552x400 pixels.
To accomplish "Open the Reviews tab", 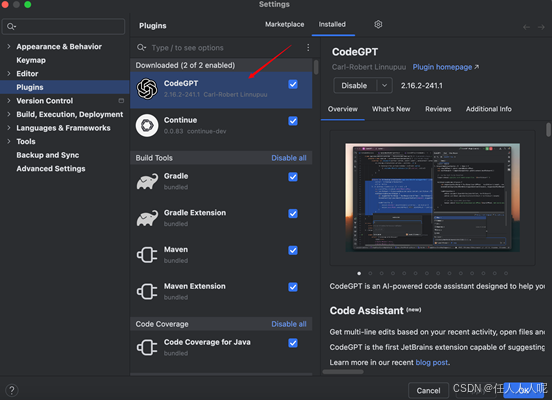I will click(x=438, y=109).
